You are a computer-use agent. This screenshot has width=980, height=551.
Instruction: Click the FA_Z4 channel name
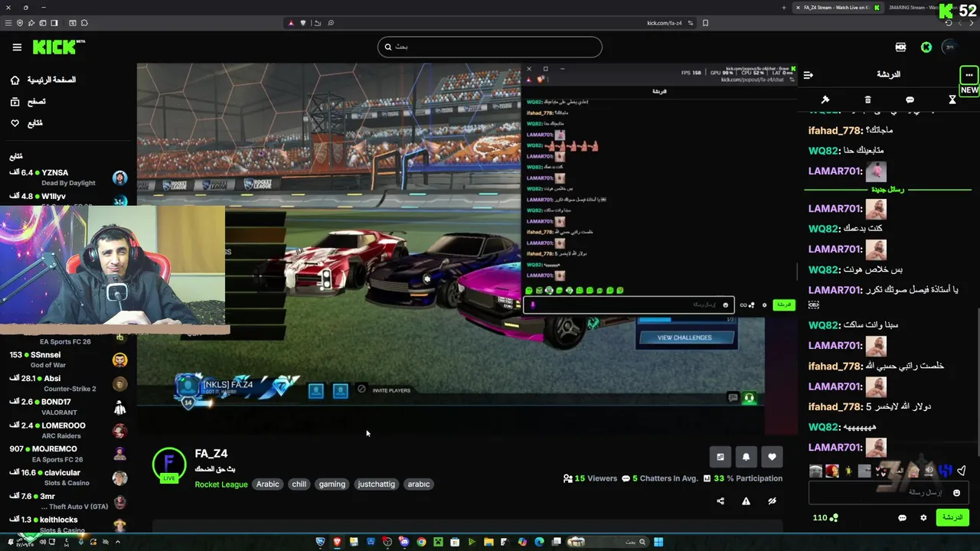click(211, 454)
